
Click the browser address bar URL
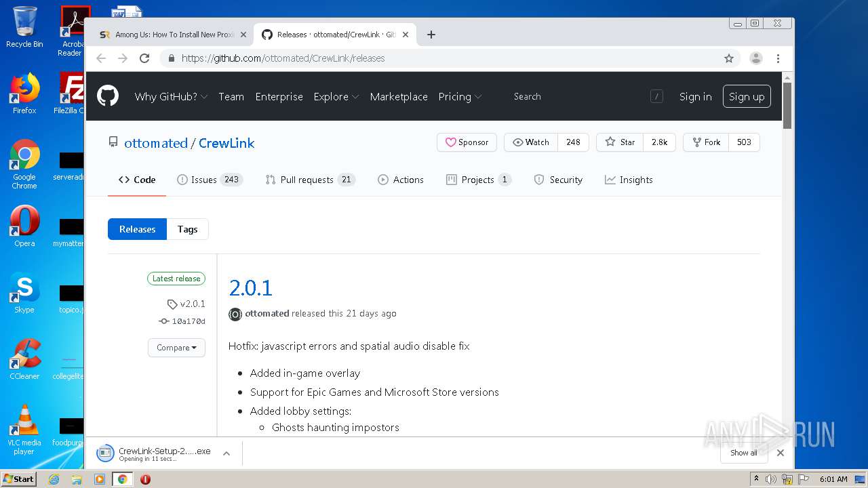pos(283,58)
